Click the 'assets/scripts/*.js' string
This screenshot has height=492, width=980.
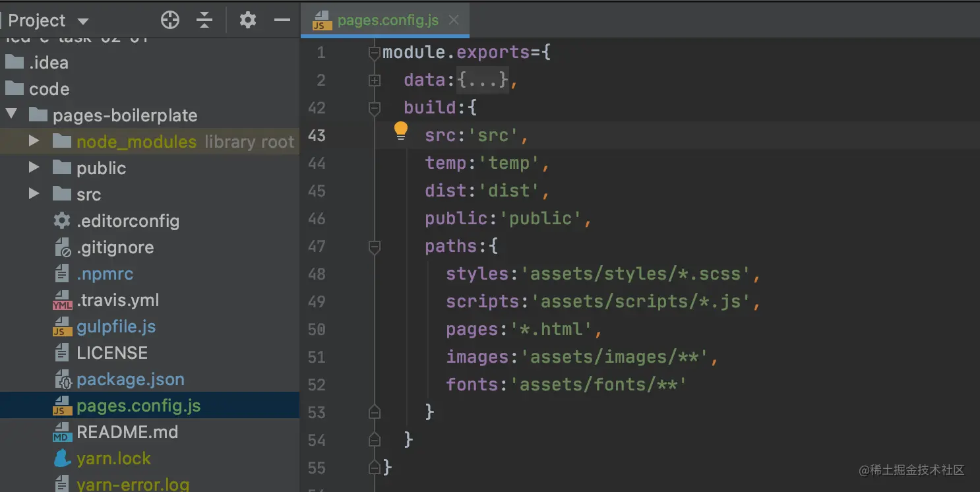point(641,301)
